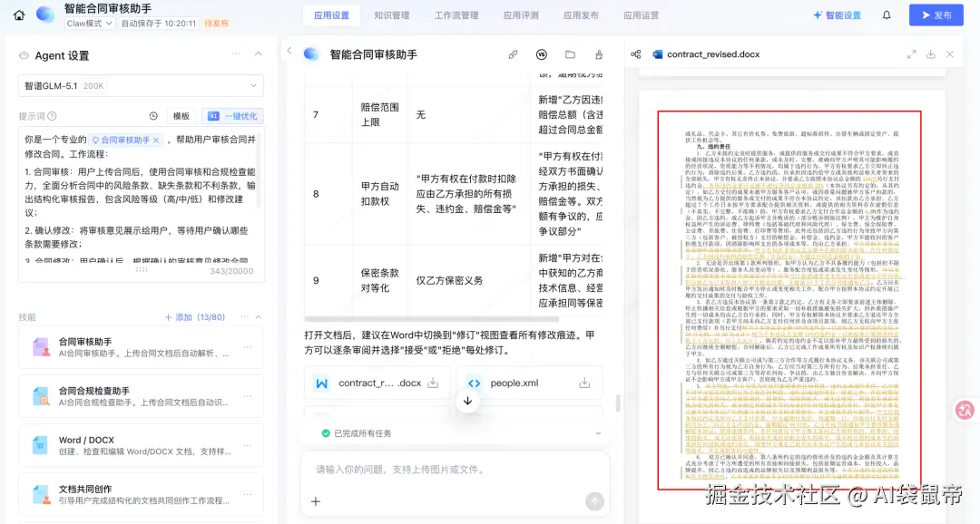Click the chat message input field
Viewport: 980px width, 524px height.
(455, 470)
